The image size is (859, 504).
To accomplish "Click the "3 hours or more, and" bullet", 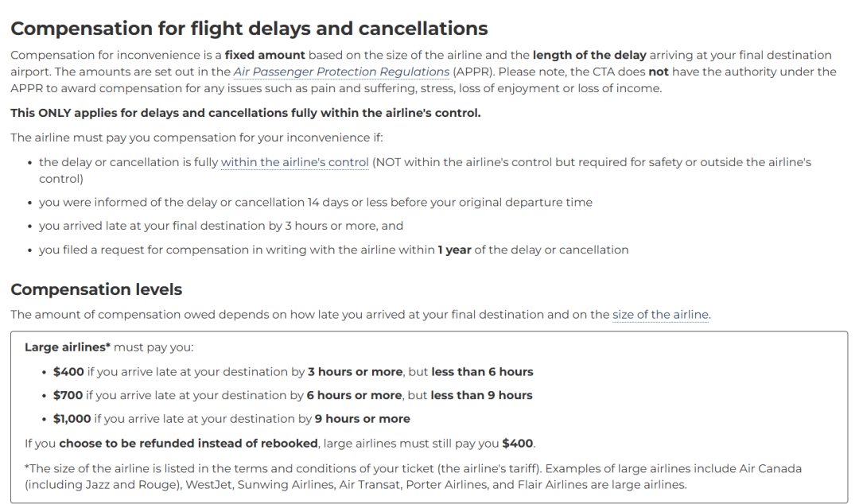I will 221,226.
